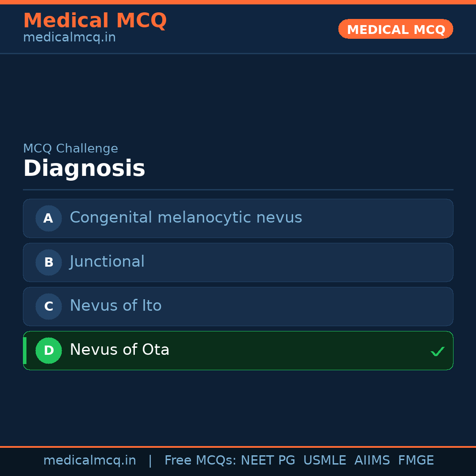Click the orange MEDICAL MCQ badge
Image resolution: width=476 pixels, height=476 pixels.
click(395, 29)
